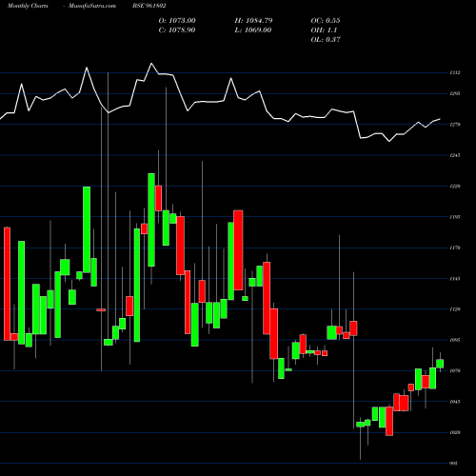The width and height of the screenshot is (476, 476).
Task: Click the 1195 price axis label
Action: click(x=455, y=217)
